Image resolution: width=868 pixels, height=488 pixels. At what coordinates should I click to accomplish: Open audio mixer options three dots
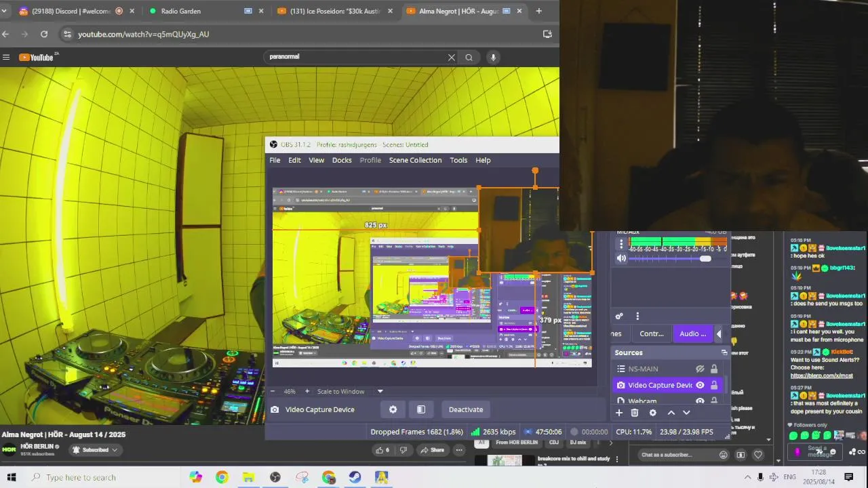pos(637,316)
